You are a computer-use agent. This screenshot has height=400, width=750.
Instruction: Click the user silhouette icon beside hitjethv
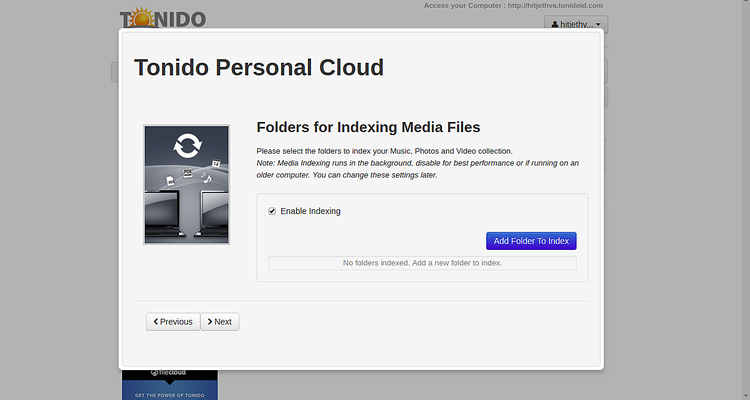552,23
